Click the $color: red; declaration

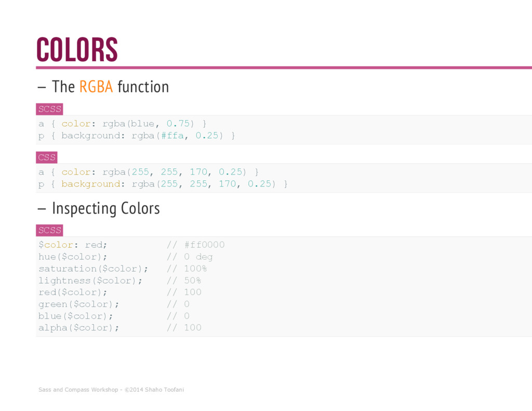[x=73, y=245]
